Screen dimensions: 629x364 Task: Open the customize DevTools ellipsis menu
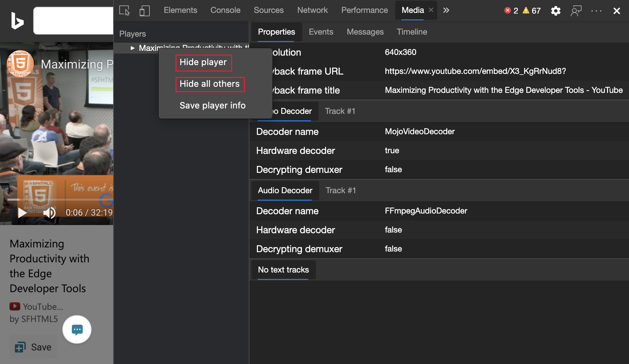(x=596, y=11)
